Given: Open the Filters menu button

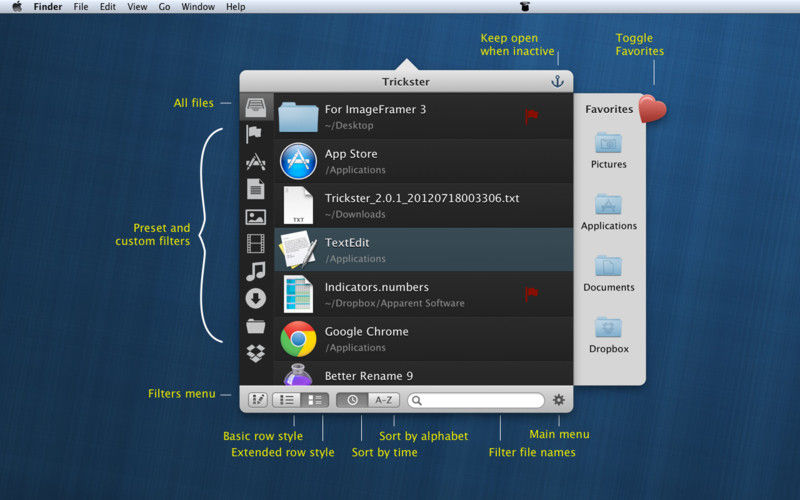Looking at the screenshot, I should [x=258, y=400].
